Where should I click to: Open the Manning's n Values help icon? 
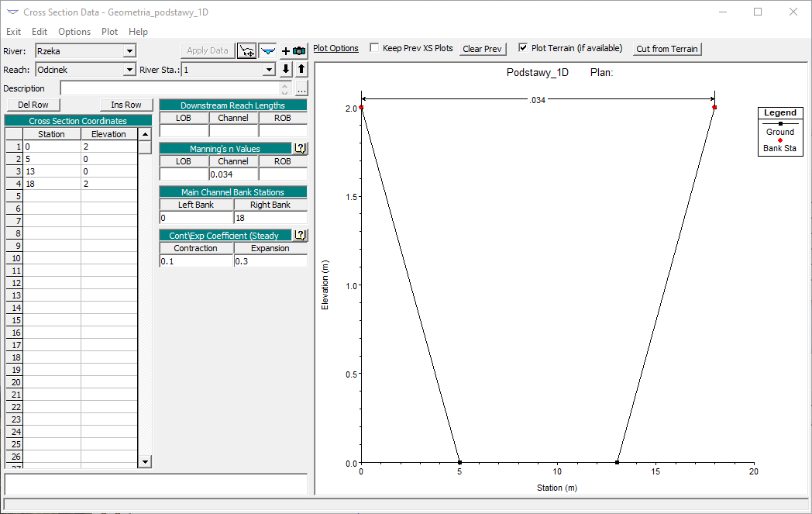[x=301, y=148]
